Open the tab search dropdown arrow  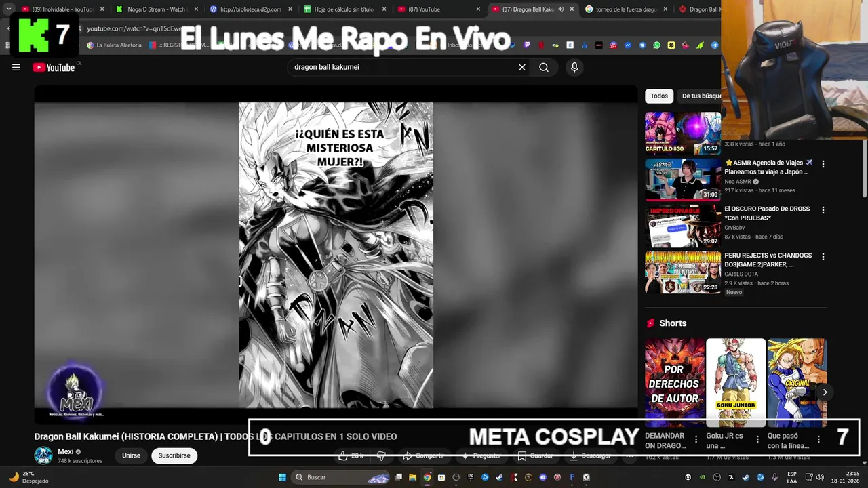coord(8,9)
